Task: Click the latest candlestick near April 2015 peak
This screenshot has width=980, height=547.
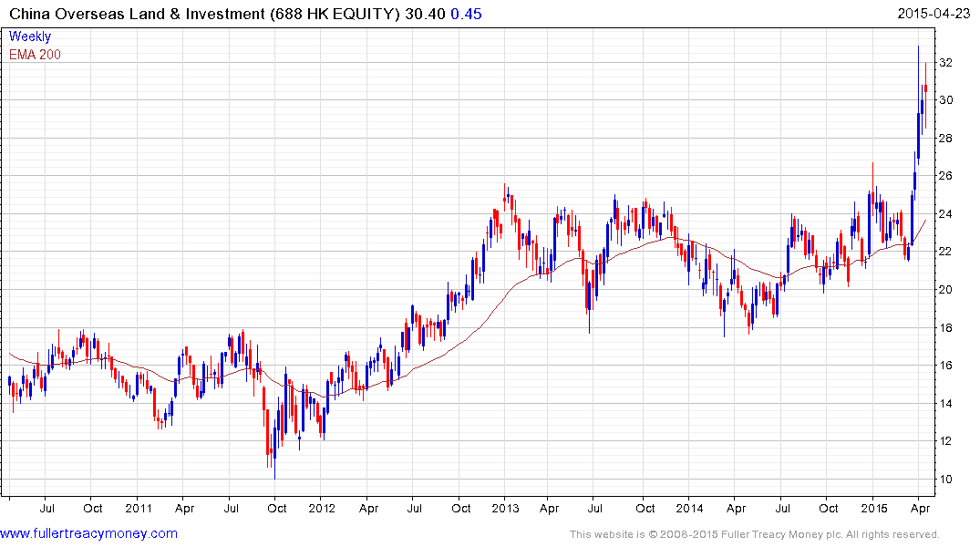Action: click(925, 88)
